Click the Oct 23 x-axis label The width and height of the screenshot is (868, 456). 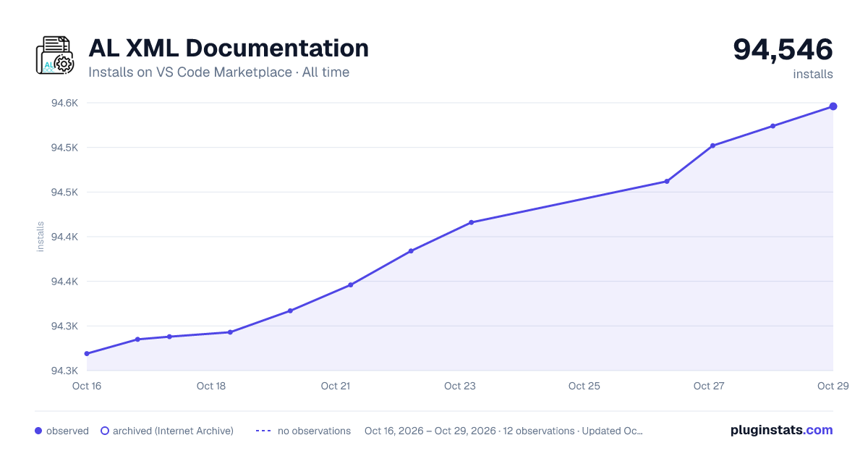point(460,386)
